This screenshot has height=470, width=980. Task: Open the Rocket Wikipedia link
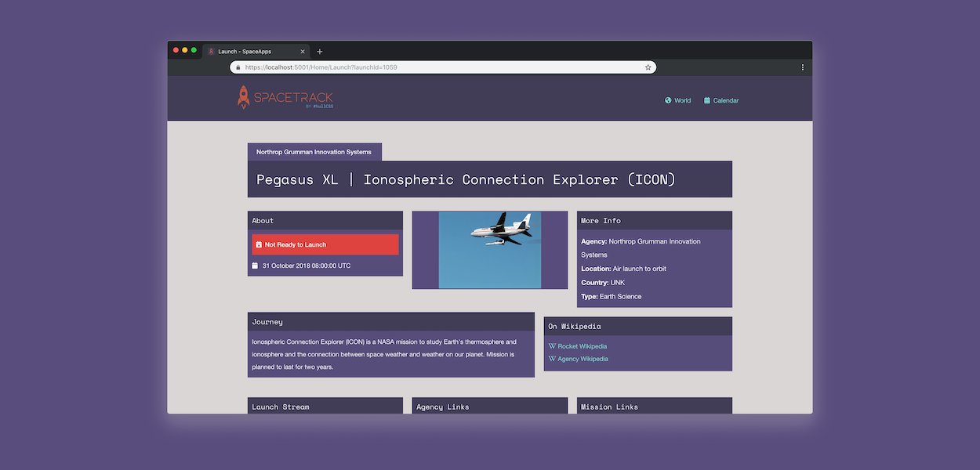(x=582, y=346)
